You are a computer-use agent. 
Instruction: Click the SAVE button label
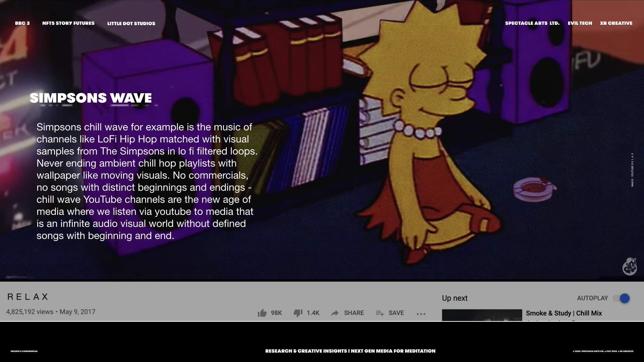396,313
